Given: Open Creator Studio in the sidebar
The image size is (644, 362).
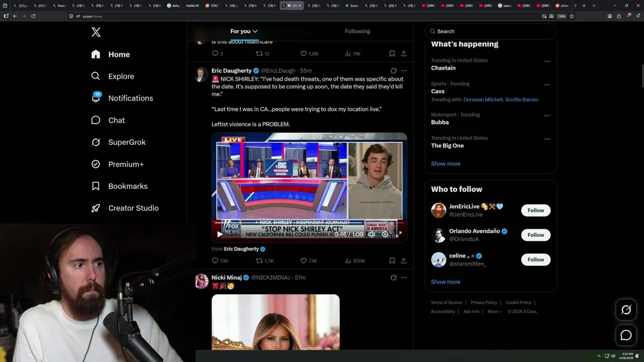Looking at the screenshot, I should pos(125,208).
